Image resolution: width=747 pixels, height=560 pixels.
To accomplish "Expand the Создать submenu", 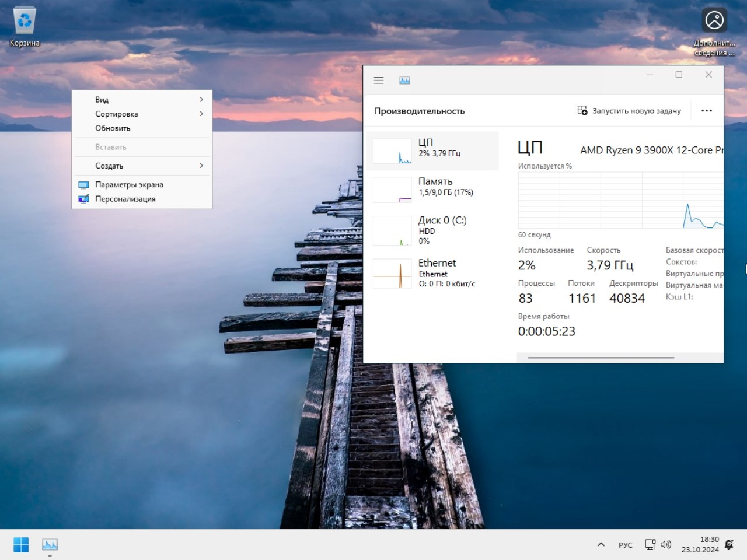I will [x=142, y=166].
